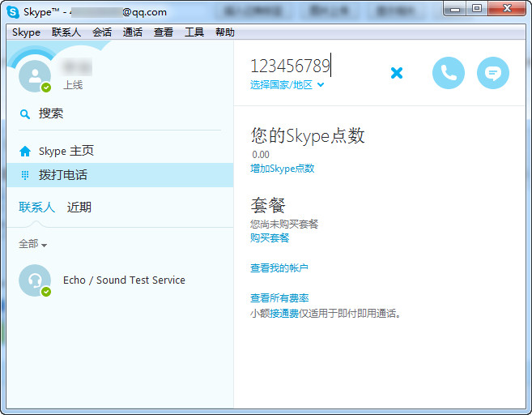532x415 pixels.
Task: Select 拨打电话 in the sidebar
Action: pos(120,175)
